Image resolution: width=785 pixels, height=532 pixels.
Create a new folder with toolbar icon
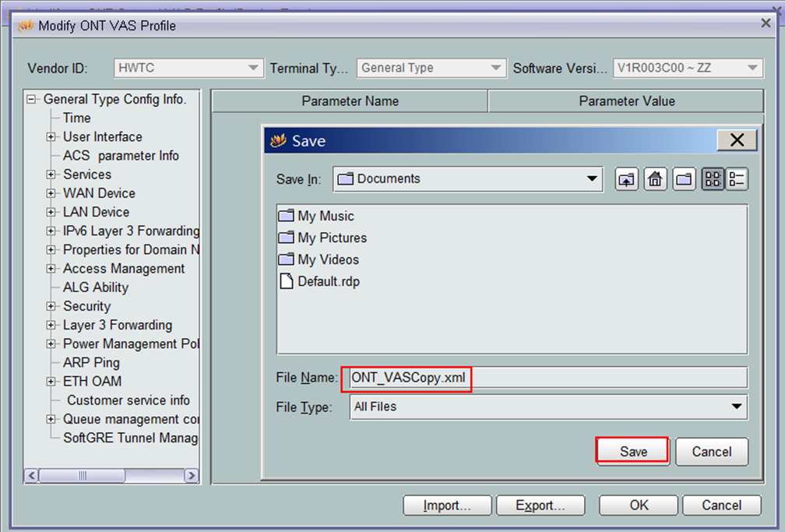[684, 180]
